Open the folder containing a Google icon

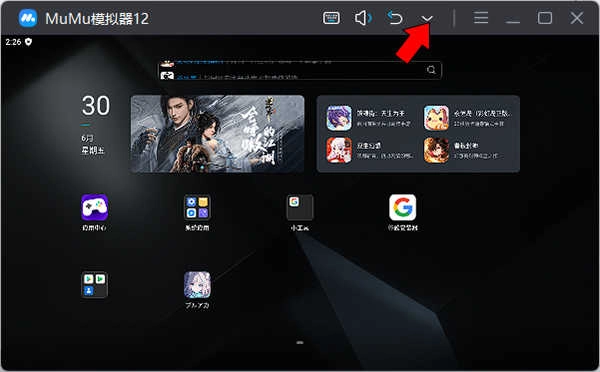(300, 207)
